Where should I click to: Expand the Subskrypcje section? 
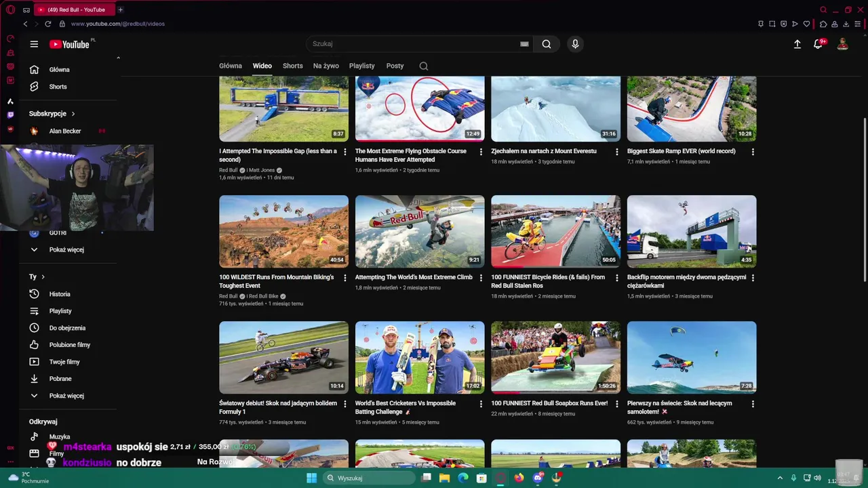coord(52,114)
